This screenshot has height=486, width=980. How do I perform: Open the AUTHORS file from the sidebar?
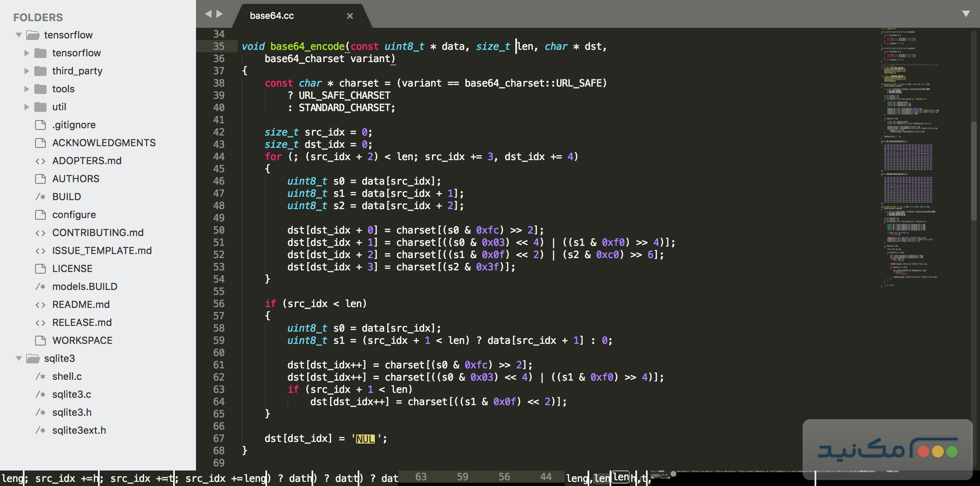click(76, 178)
